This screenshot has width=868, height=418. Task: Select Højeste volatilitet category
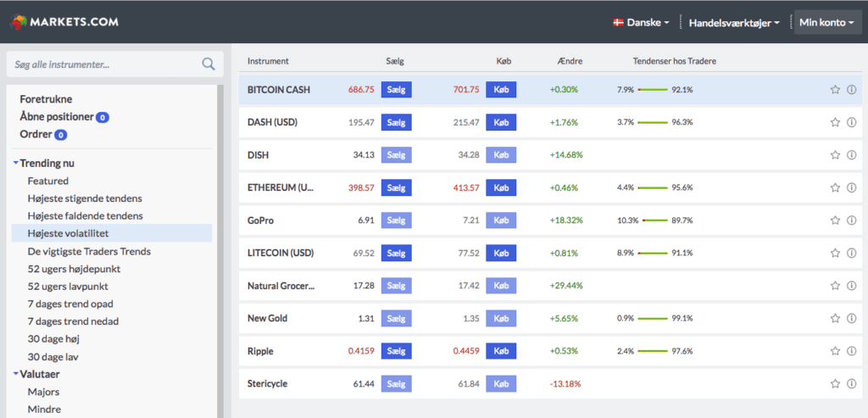pyautogui.click(x=112, y=233)
